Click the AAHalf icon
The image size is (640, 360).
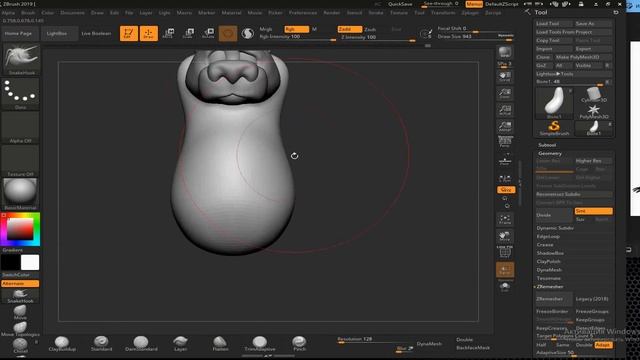pos(505,126)
